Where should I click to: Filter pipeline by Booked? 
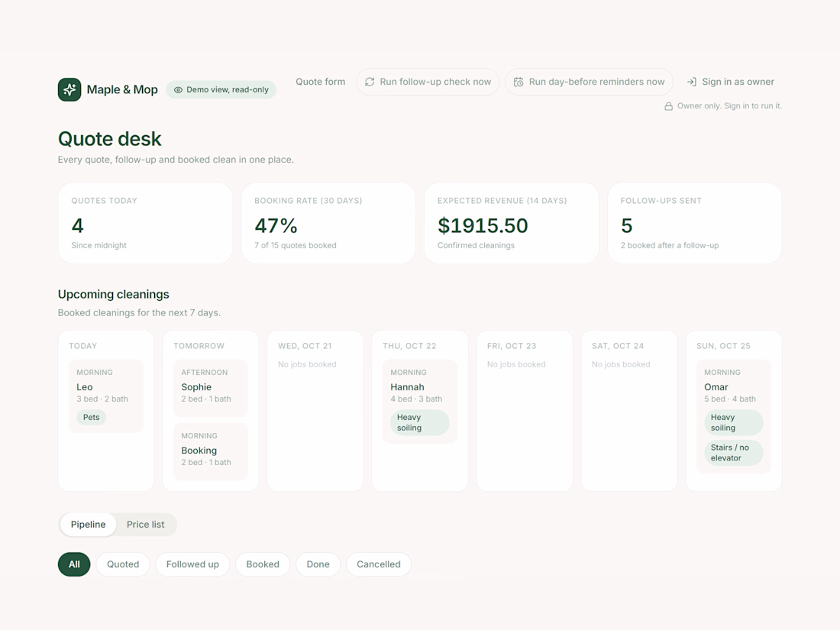point(263,564)
